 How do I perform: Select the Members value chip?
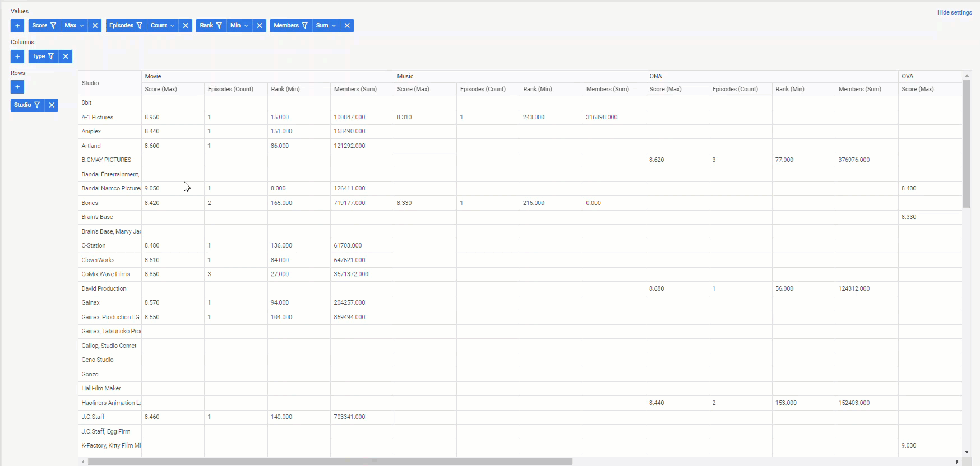pyautogui.click(x=286, y=26)
